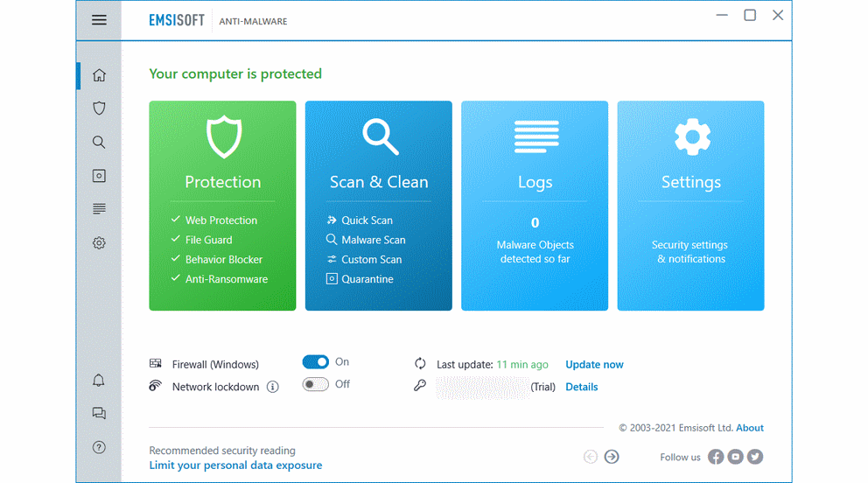Open help via the question mark icon
Screen dimensions: 868x483
(99, 448)
